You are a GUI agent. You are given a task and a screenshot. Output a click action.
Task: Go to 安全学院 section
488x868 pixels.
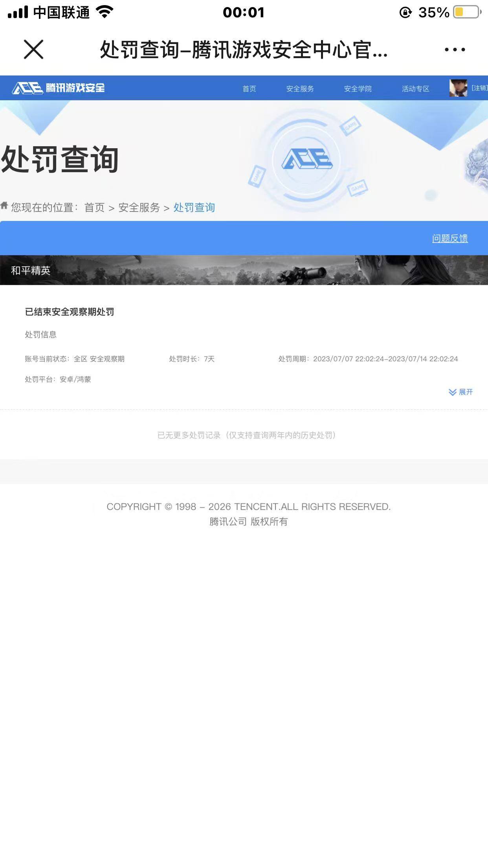[x=358, y=89]
